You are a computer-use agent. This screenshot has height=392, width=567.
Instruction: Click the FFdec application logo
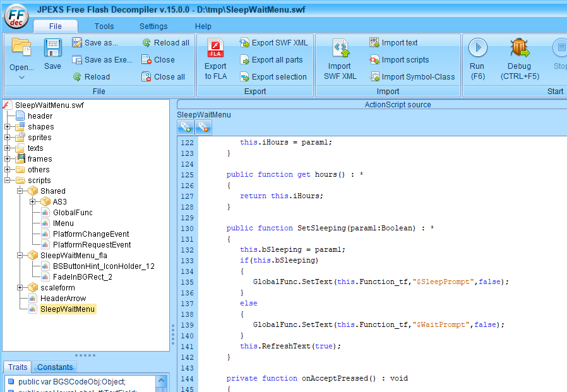click(16, 16)
